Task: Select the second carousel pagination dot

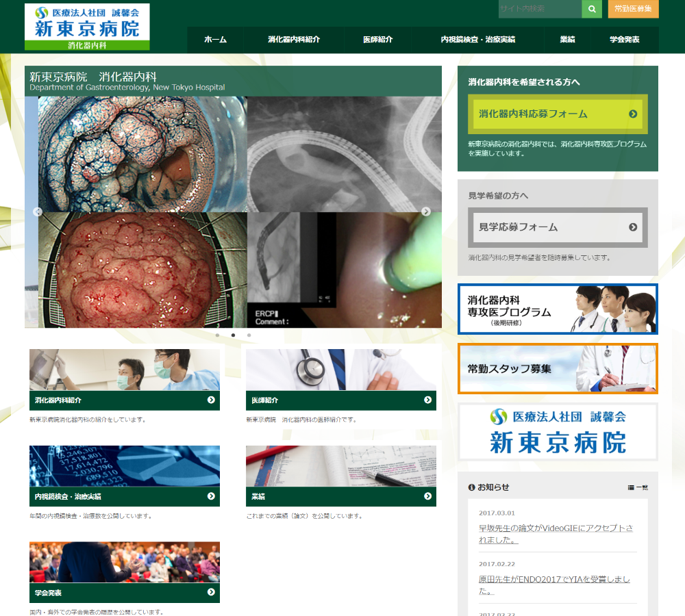Action: point(234,335)
